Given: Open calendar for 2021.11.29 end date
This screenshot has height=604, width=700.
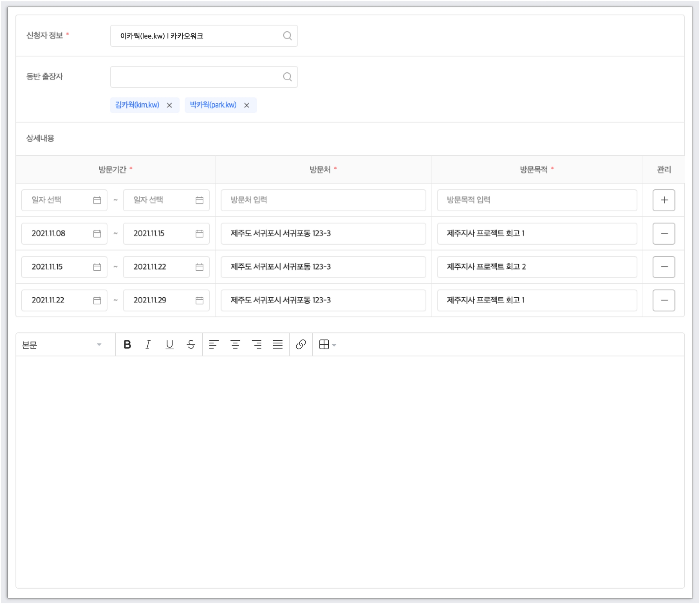Looking at the screenshot, I should 199,300.
